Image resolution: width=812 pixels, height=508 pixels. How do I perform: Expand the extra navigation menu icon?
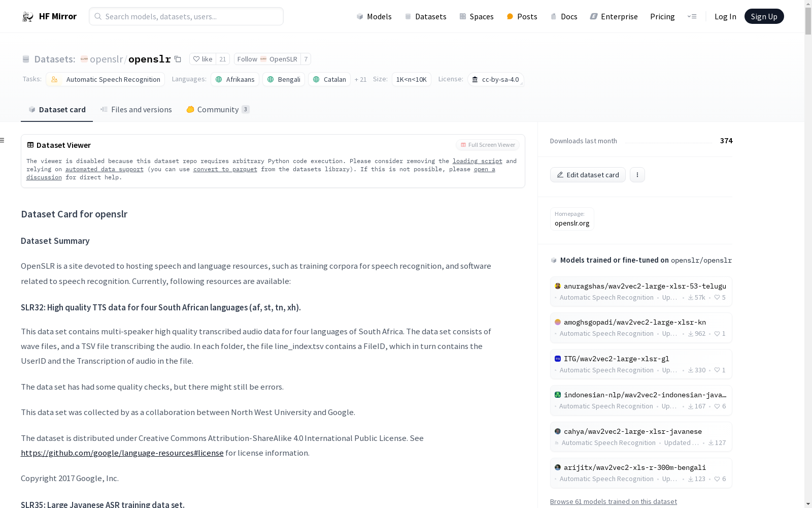pyautogui.click(x=692, y=16)
